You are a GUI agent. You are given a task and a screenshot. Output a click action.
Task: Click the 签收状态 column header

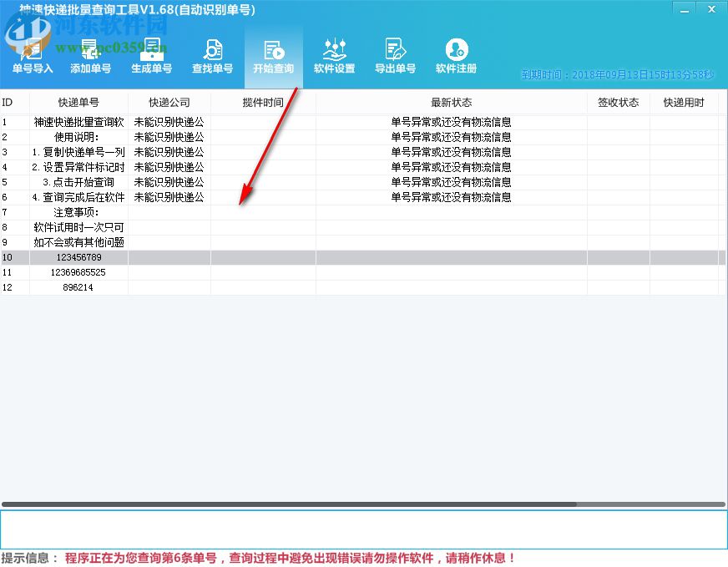coord(619,102)
